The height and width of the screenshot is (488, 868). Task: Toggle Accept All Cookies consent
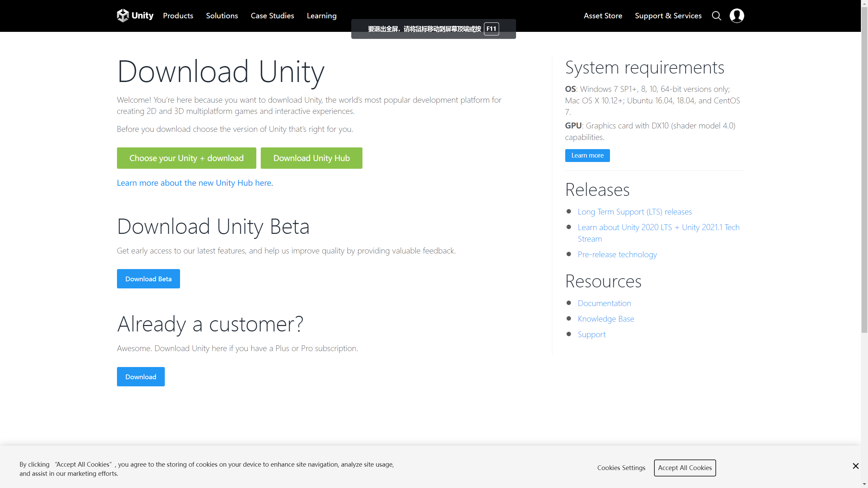point(685,468)
